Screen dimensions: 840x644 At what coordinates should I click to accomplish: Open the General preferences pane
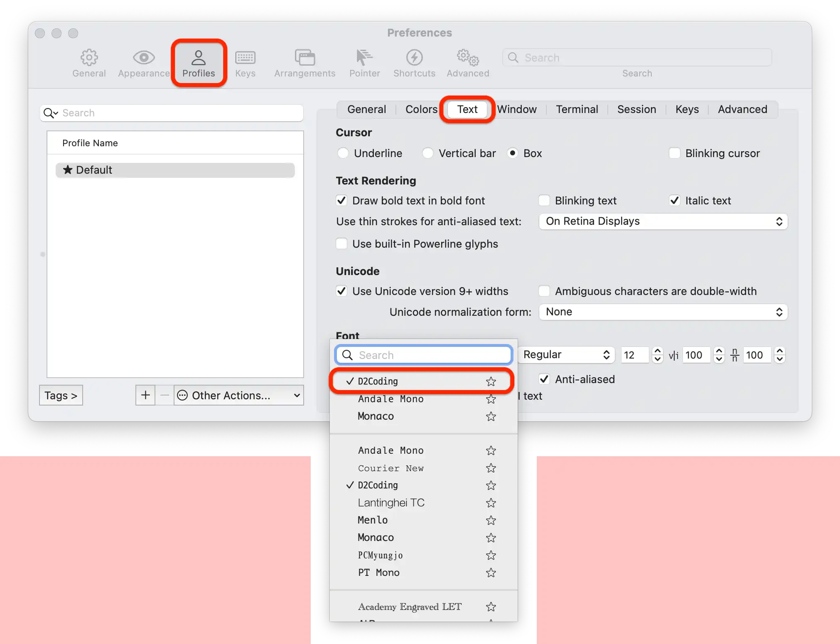click(89, 63)
